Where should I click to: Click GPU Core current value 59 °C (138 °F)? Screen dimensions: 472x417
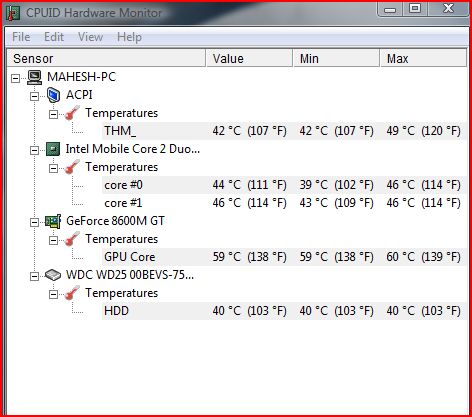(x=249, y=257)
